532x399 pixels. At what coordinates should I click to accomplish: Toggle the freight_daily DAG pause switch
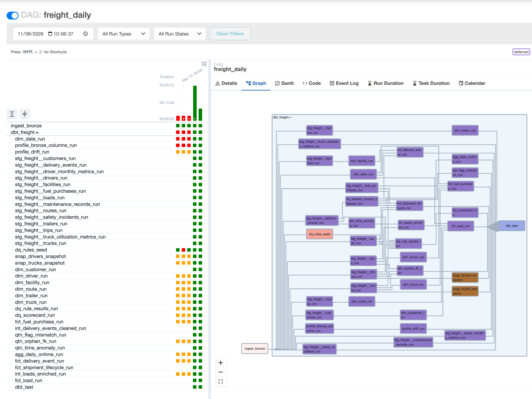click(13, 15)
